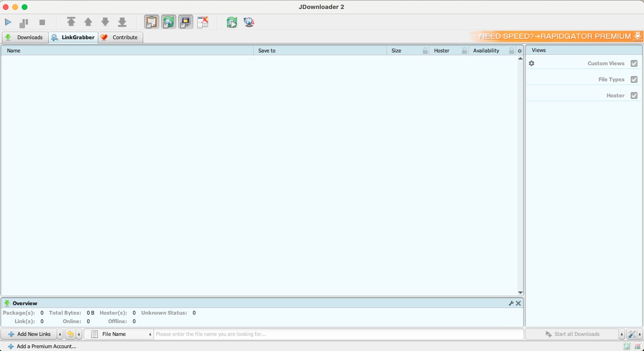Image resolution: width=644 pixels, height=351 pixels.
Task: Select the Start Downloads play icon
Action: point(8,22)
